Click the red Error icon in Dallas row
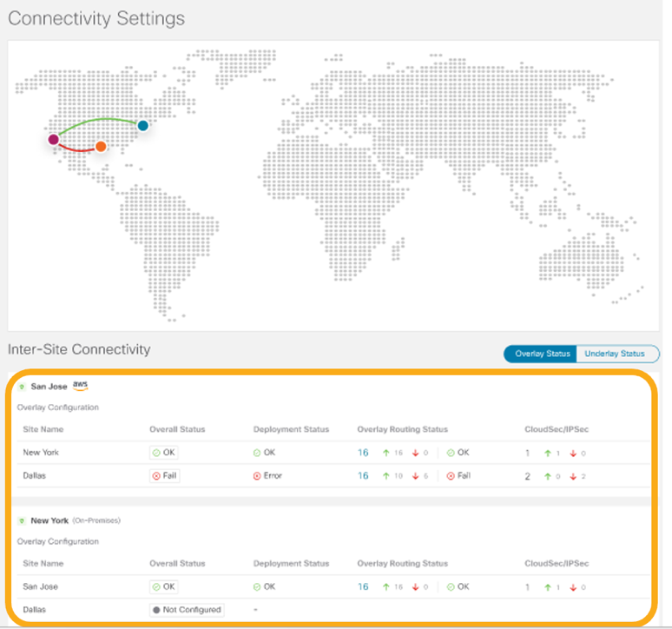Image resolution: width=672 pixels, height=629 pixels. [x=258, y=476]
